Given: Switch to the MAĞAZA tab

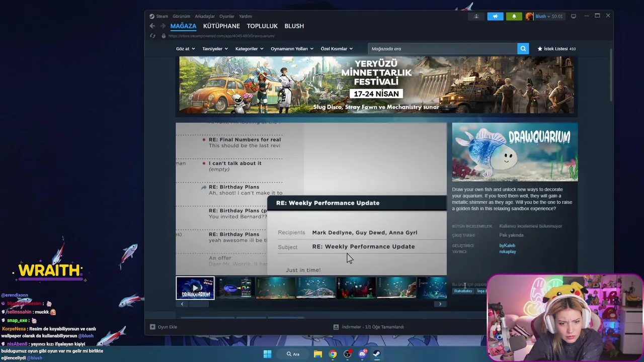Looking at the screenshot, I should point(183,26).
